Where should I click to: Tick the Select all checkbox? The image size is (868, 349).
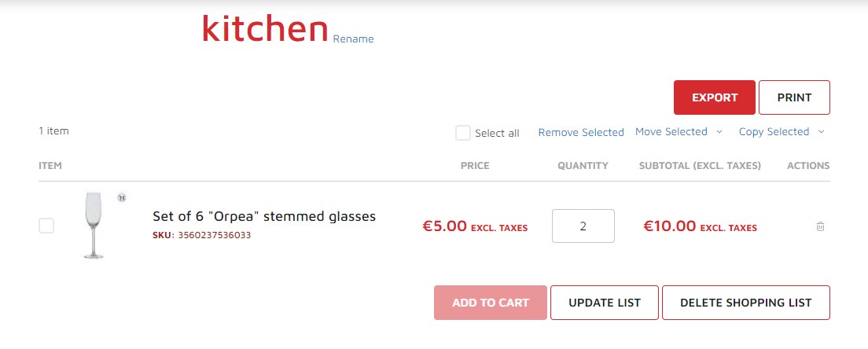[x=463, y=133]
